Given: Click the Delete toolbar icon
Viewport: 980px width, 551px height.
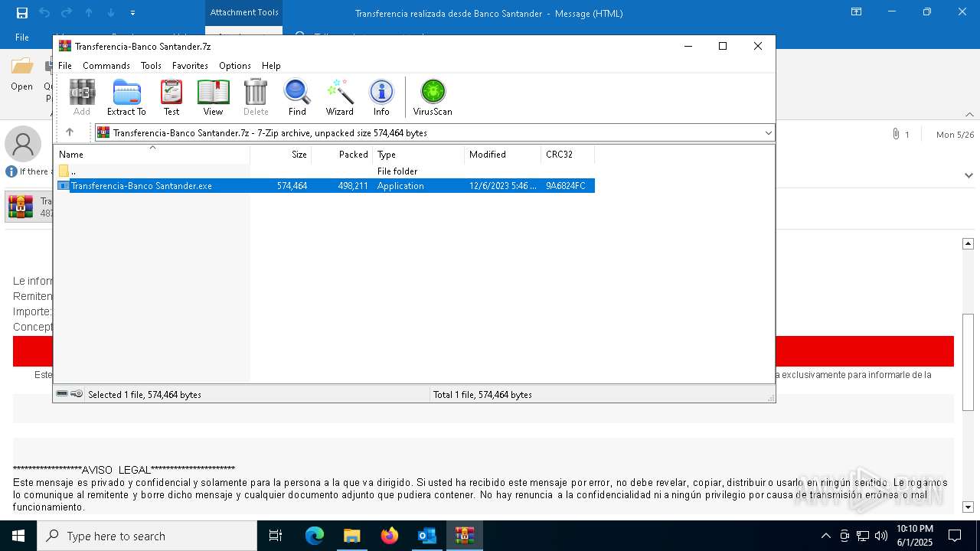Looking at the screenshot, I should pyautogui.click(x=256, y=97).
